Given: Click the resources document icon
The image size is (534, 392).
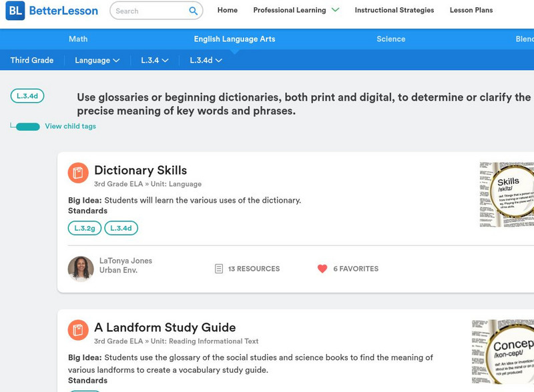Looking at the screenshot, I should pyautogui.click(x=218, y=269).
